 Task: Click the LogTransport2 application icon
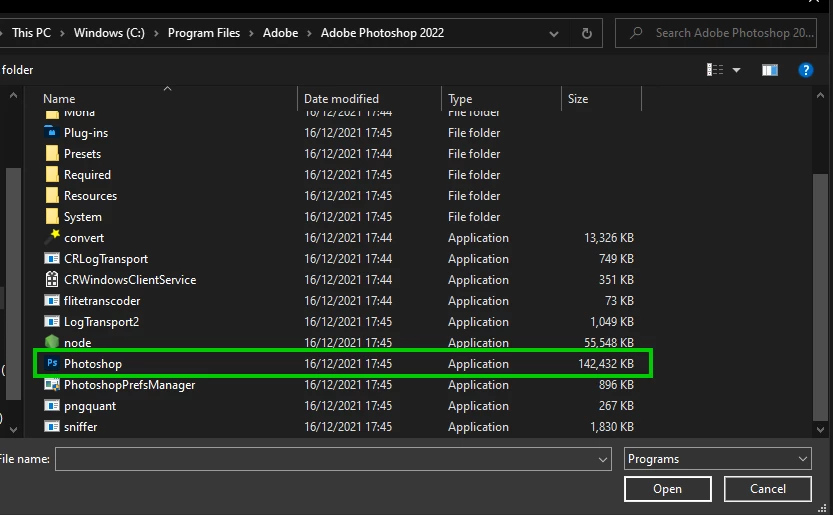[x=52, y=322]
